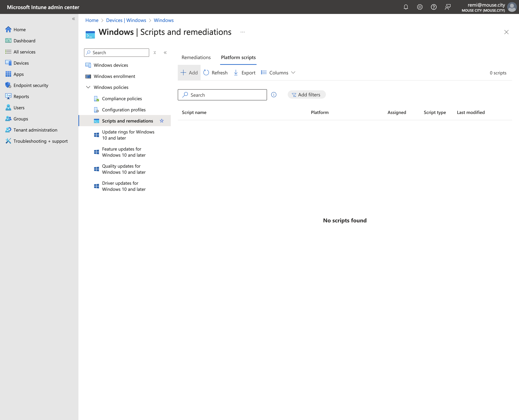Click the info icon beside search
The image size is (519, 420).
pyautogui.click(x=274, y=95)
